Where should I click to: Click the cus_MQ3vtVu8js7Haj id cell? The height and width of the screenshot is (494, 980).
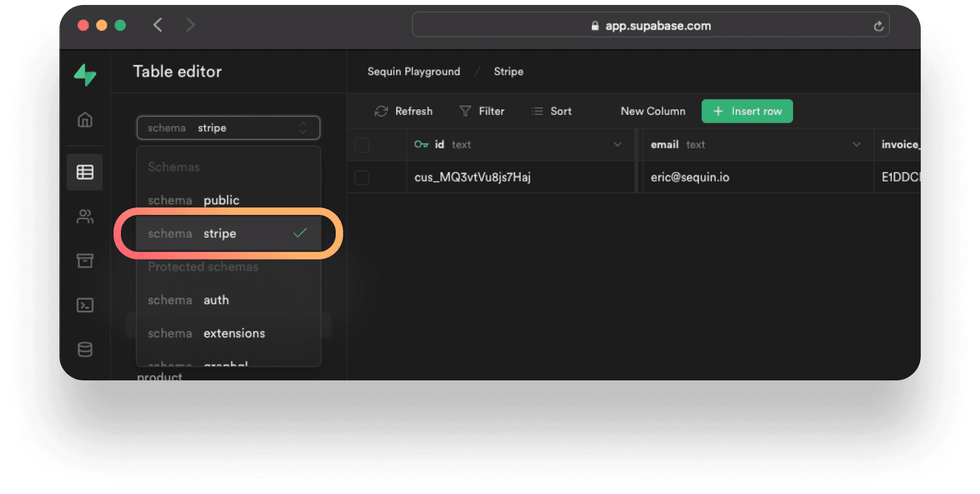pos(521,177)
